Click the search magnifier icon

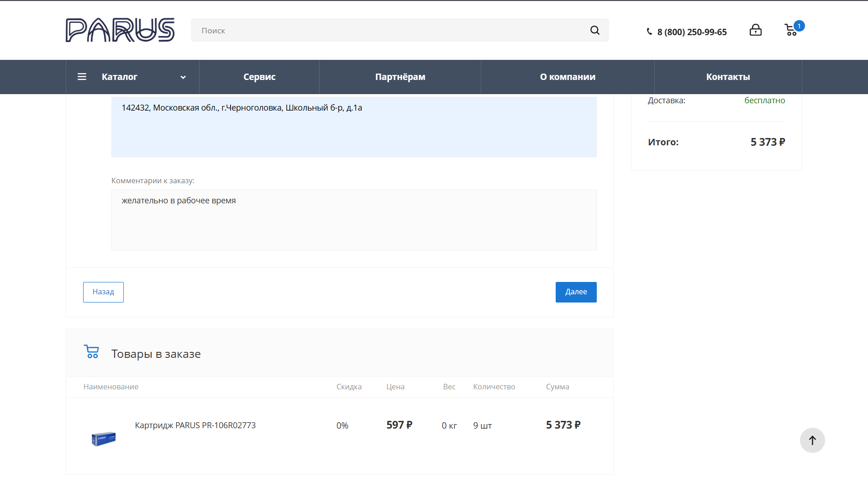(x=594, y=30)
